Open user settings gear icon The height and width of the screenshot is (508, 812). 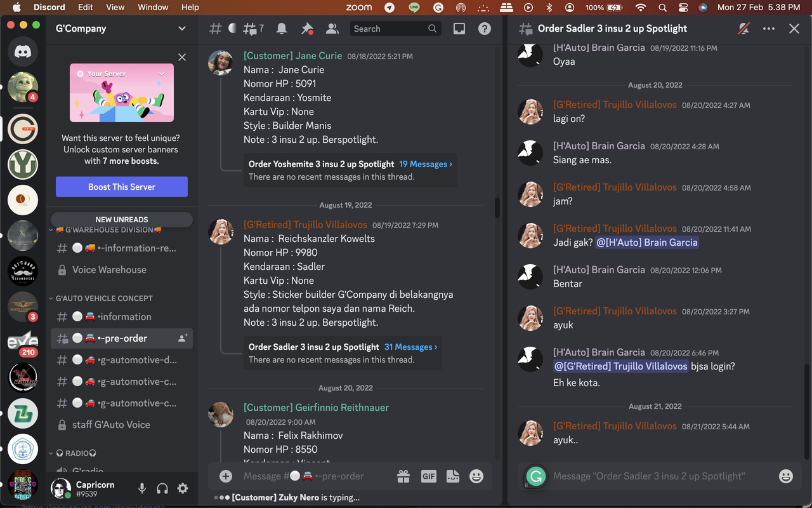(x=183, y=488)
